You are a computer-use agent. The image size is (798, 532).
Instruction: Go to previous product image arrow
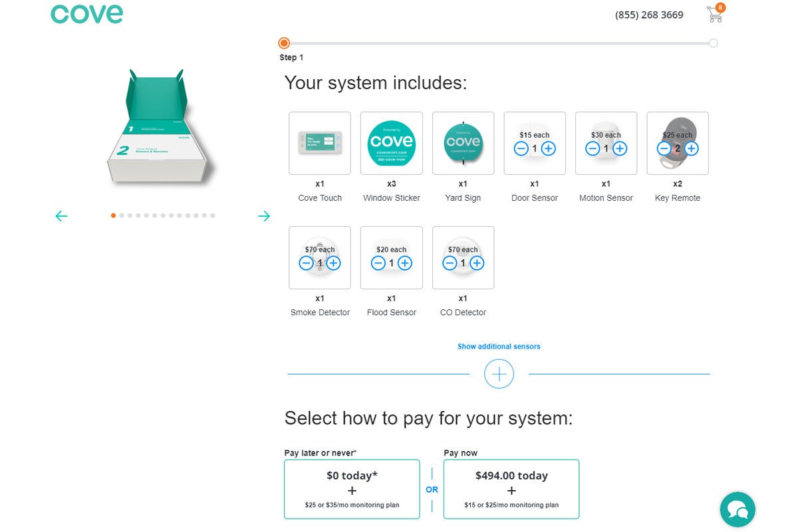[61, 216]
